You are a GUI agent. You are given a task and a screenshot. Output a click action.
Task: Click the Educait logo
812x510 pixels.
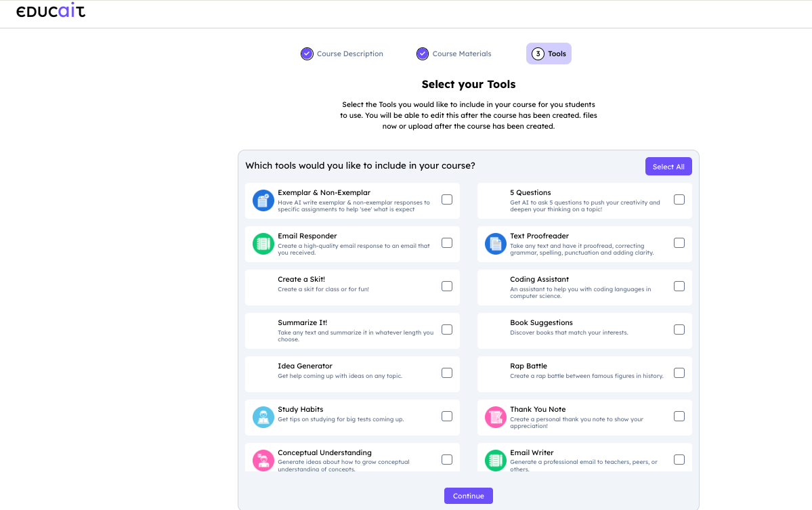point(51,12)
